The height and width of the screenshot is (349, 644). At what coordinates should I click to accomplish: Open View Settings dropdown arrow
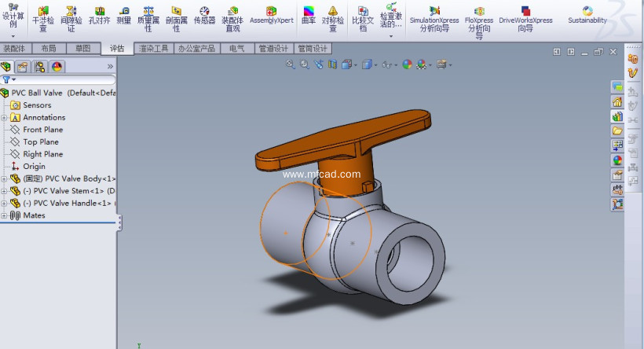click(x=451, y=65)
